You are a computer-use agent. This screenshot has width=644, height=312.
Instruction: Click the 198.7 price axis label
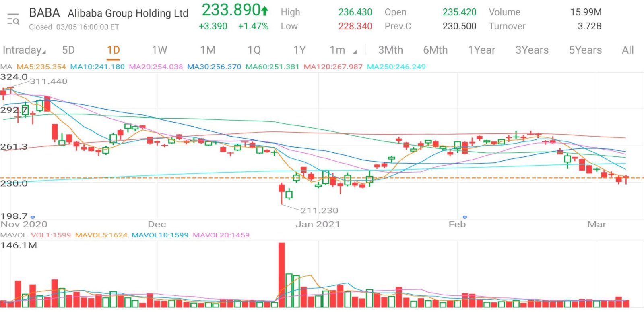point(14,216)
